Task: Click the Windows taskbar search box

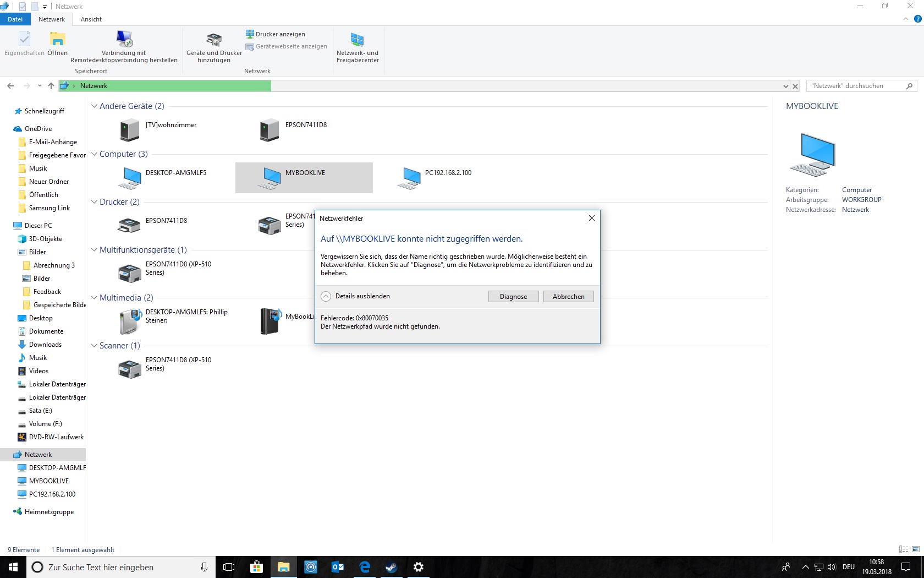Action: (121, 567)
